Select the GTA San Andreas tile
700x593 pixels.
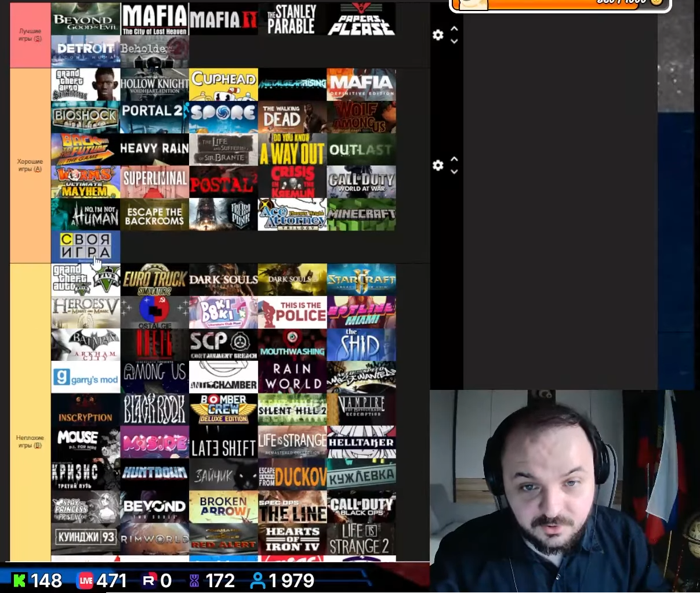coord(86,85)
